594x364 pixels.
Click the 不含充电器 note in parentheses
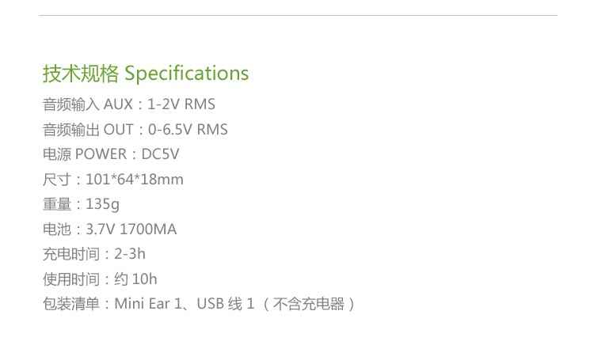(308, 304)
